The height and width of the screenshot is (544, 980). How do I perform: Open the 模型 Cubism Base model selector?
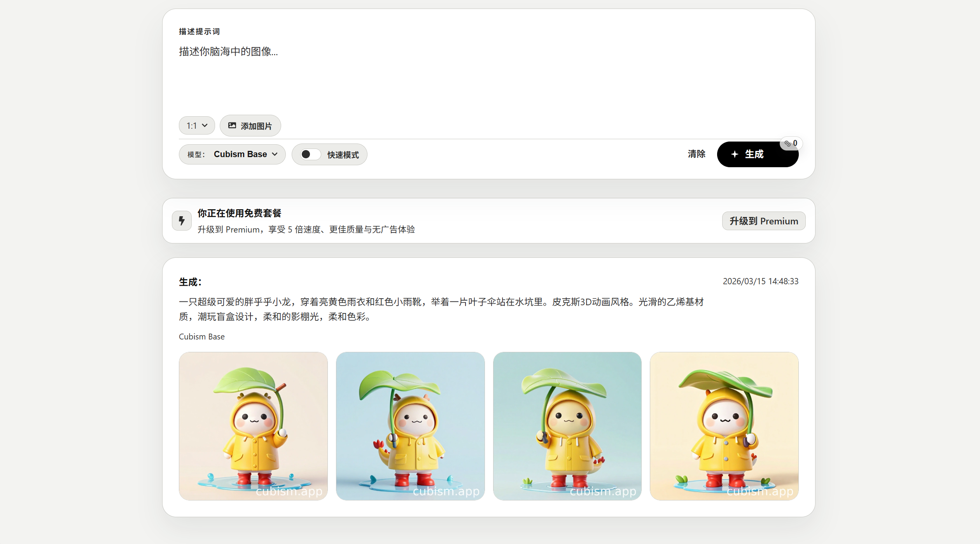(232, 154)
